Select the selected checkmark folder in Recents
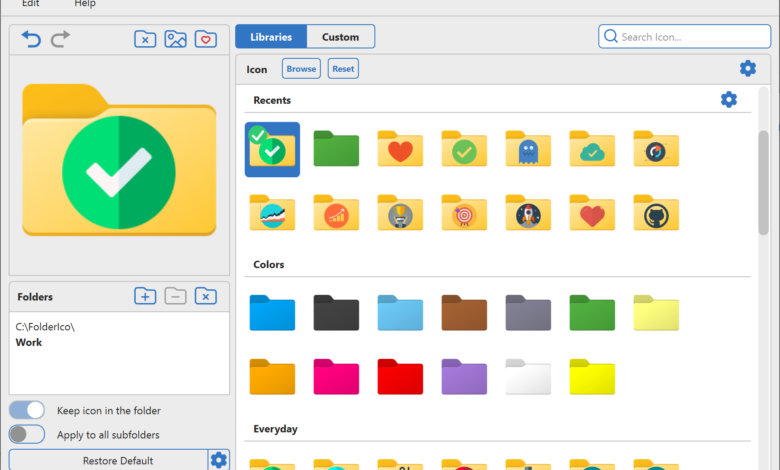Screen dimensions: 780x470 272,149
